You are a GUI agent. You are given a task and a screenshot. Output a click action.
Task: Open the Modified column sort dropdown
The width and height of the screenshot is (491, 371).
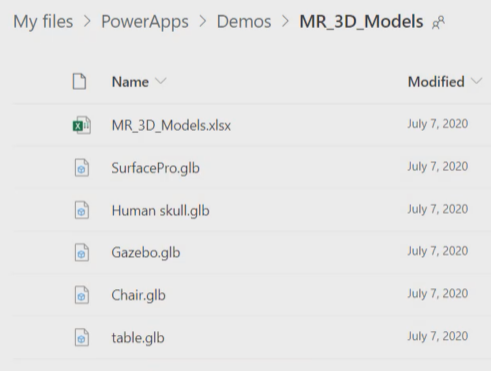point(445,82)
